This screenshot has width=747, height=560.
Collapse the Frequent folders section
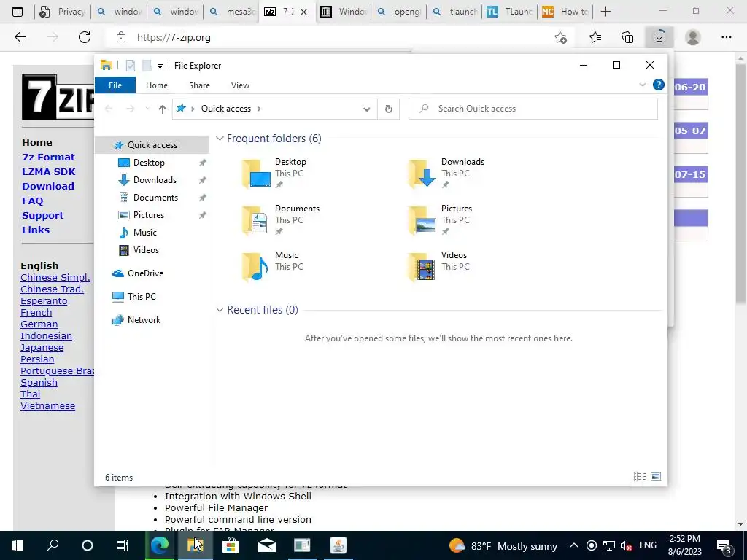tap(220, 139)
